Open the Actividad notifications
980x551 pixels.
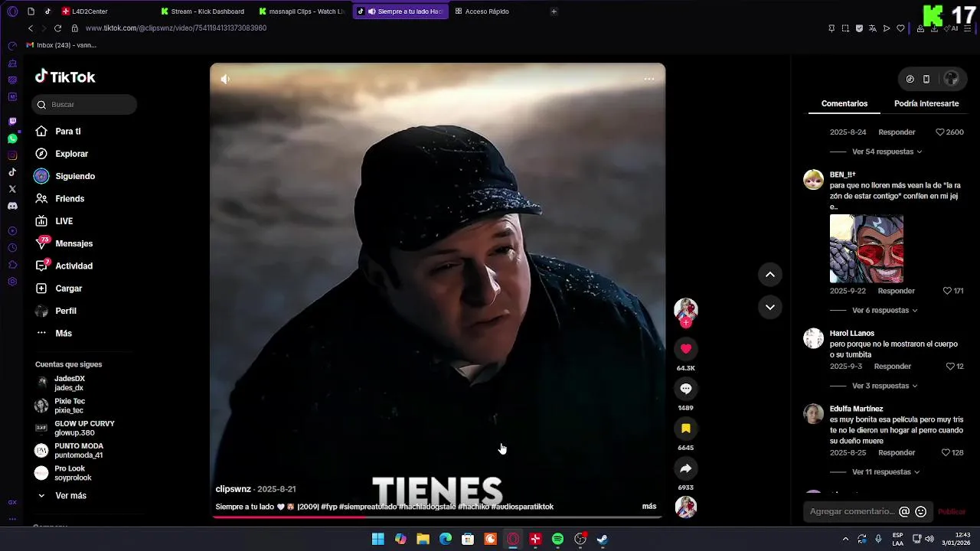(x=64, y=266)
